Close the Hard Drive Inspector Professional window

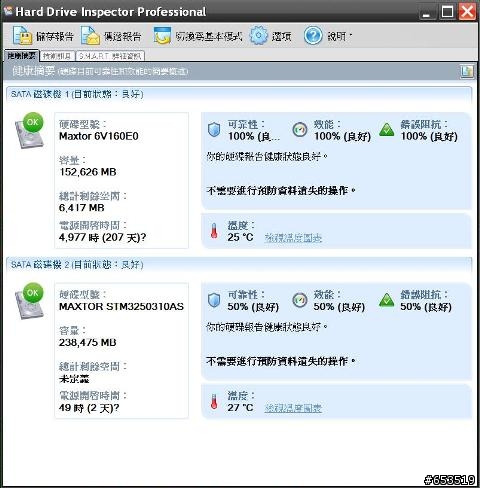[x=467, y=12]
